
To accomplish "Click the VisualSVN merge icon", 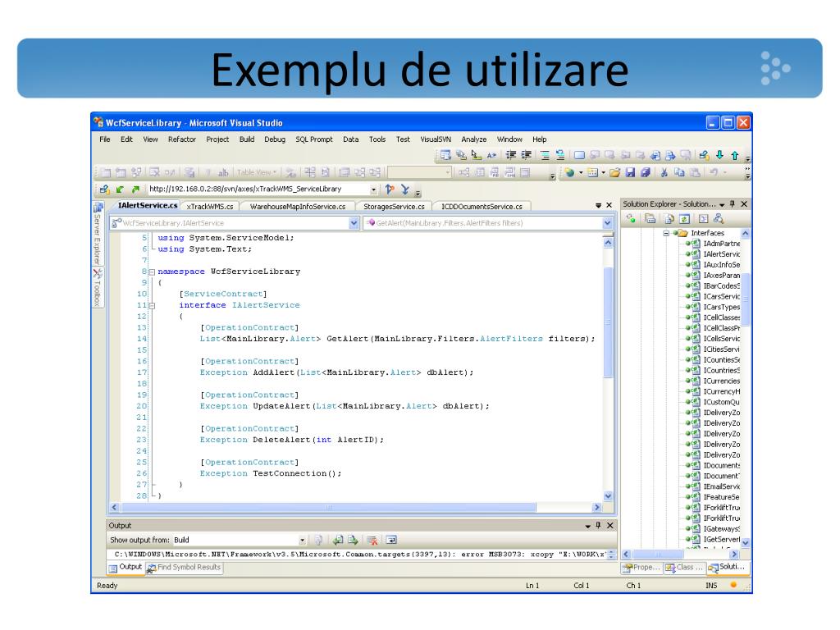I will click(x=405, y=189).
